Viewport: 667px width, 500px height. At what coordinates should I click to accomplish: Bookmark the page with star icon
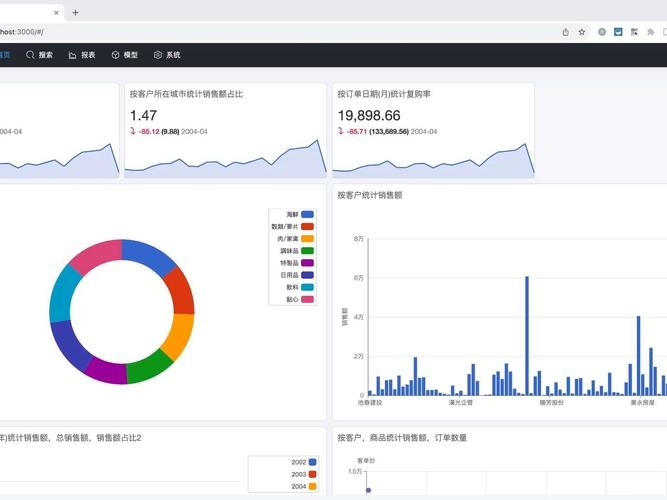point(582,32)
